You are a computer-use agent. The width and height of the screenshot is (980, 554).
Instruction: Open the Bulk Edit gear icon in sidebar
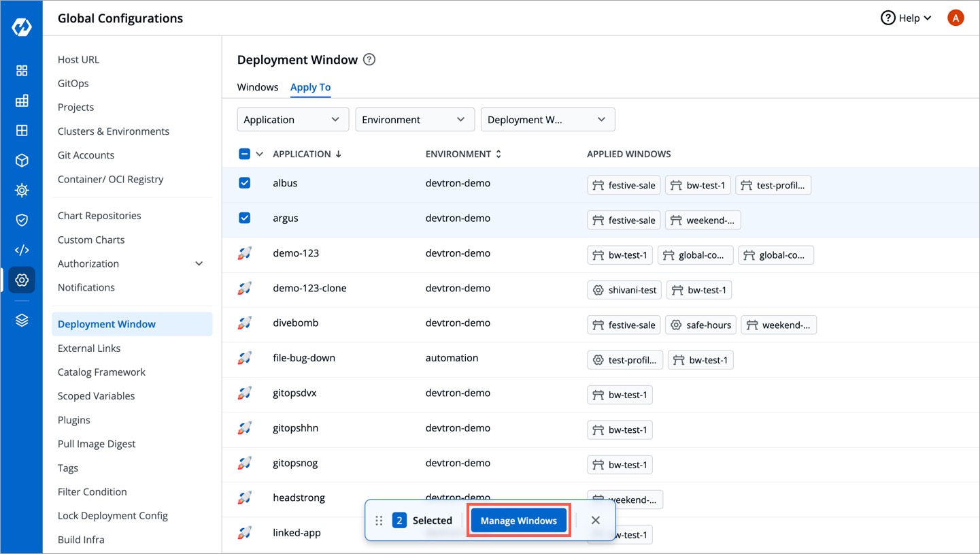click(22, 190)
